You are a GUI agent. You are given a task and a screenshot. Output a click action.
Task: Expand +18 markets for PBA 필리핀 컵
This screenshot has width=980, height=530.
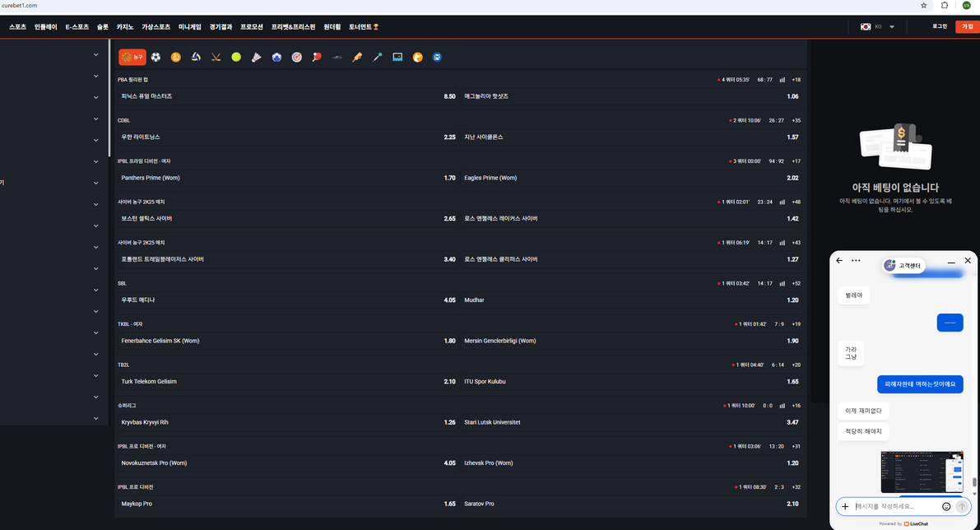point(796,80)
